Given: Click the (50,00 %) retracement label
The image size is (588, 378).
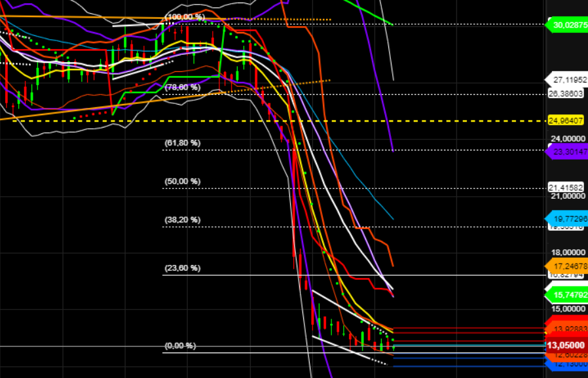Looking at the screenshot, I should pos(183,181).
